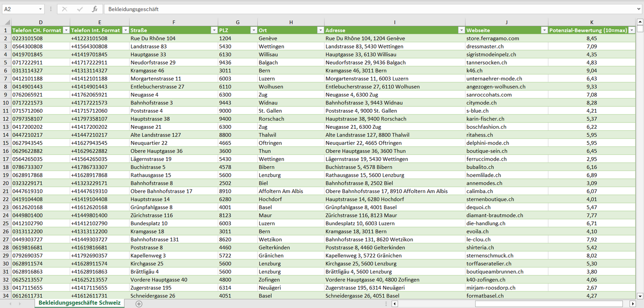Open the Webseite column filter dropdown
This screenshot has width=644, height=308.
tap(544, 30)
